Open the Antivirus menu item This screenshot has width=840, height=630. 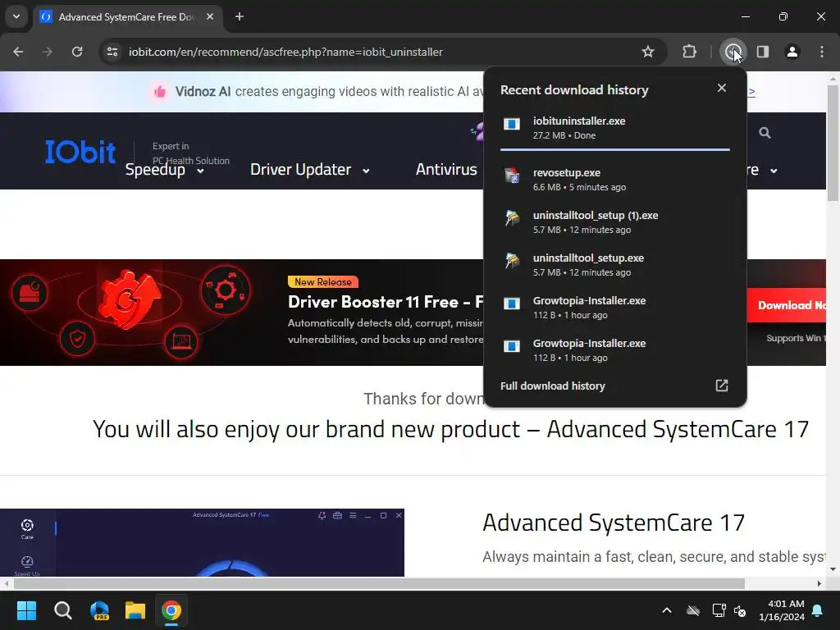point(446,170)
